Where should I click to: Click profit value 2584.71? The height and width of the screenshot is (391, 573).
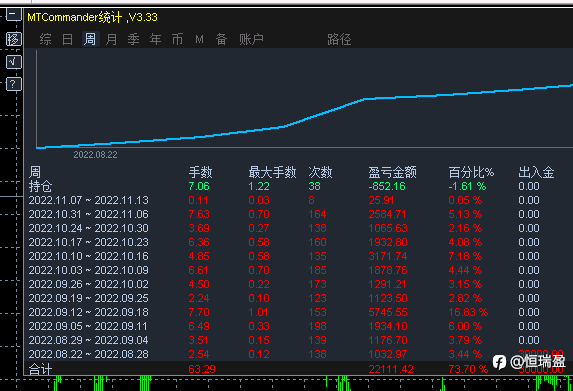(x=388, y=214)
